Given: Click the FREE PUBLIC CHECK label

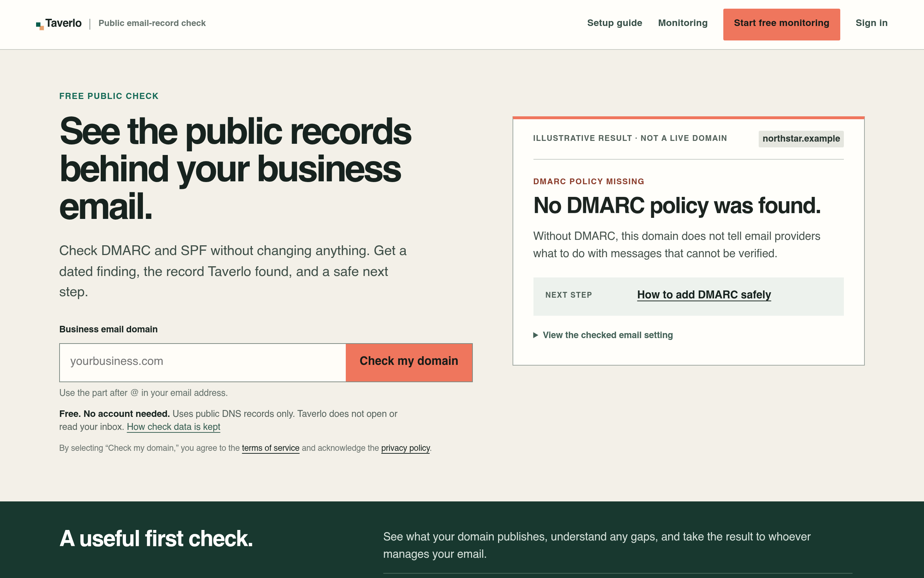Looking at the screenshot, I should tap(109, 96).
